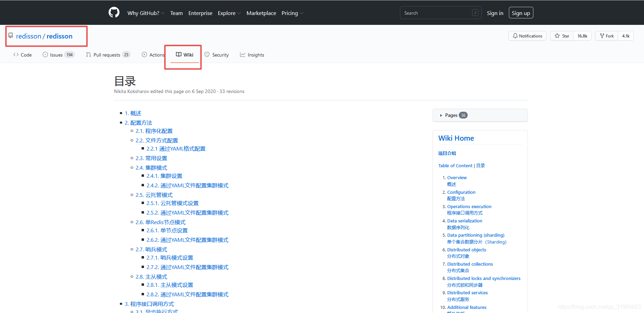This screenshot has width=644, height=313.
Task: Star the repository
Action: point(562,36)
